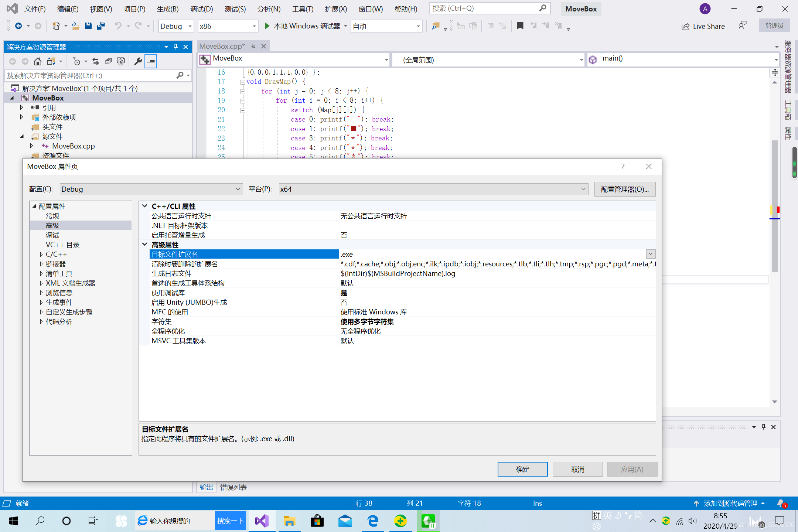Toggle auto-hide pin of Solution Explorer

click(176, 47)
